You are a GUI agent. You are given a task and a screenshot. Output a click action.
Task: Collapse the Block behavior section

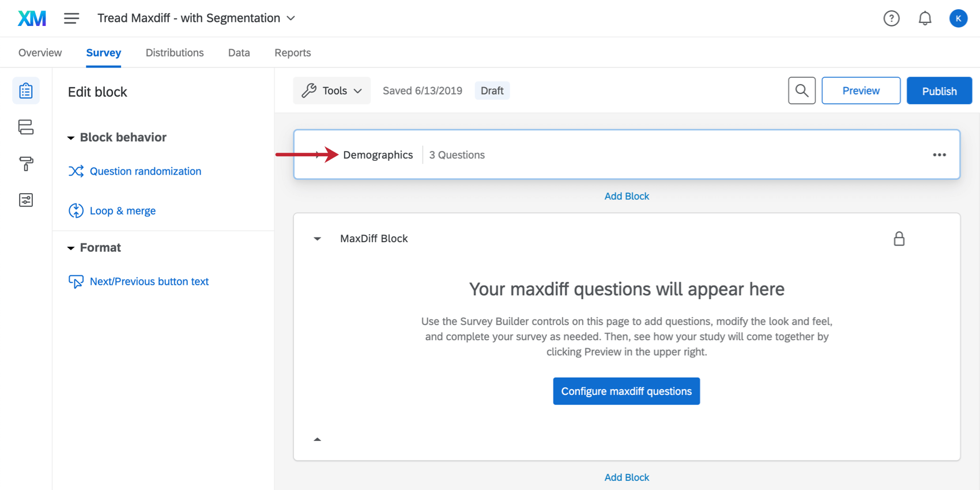[x=71, y=138]
